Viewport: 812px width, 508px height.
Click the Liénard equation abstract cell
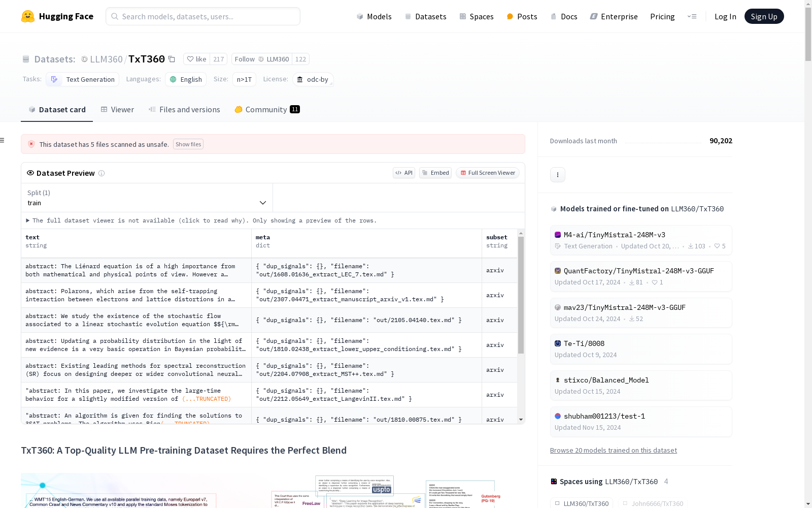(136, 270)
